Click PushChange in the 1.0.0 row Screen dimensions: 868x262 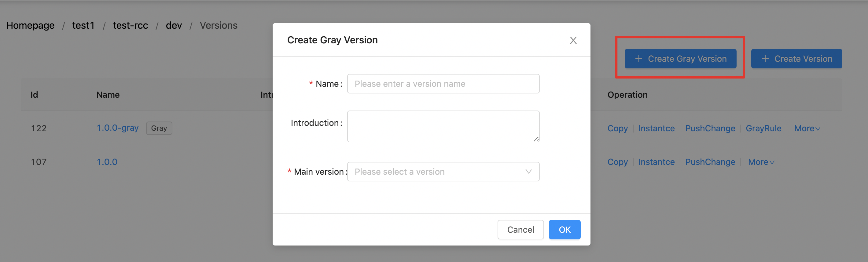tap(710, 162)
